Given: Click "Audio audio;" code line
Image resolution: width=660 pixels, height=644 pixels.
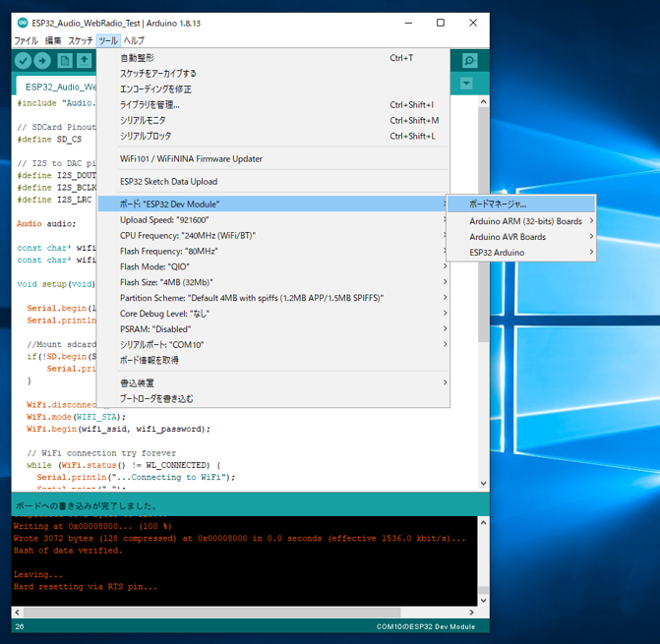Looking at the screenshot, I should point(46,223).
